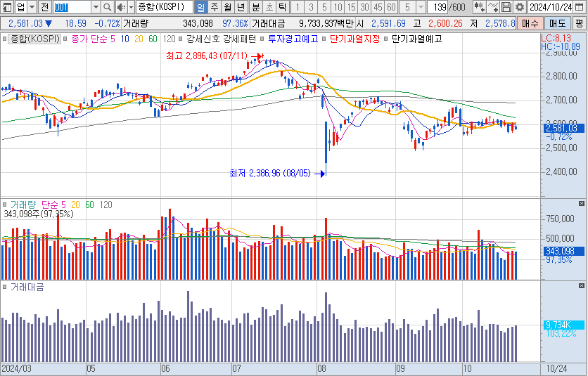Open the 업 category dropdown arrow
Viewport: 588px width, 376px height.
[32, 7]
